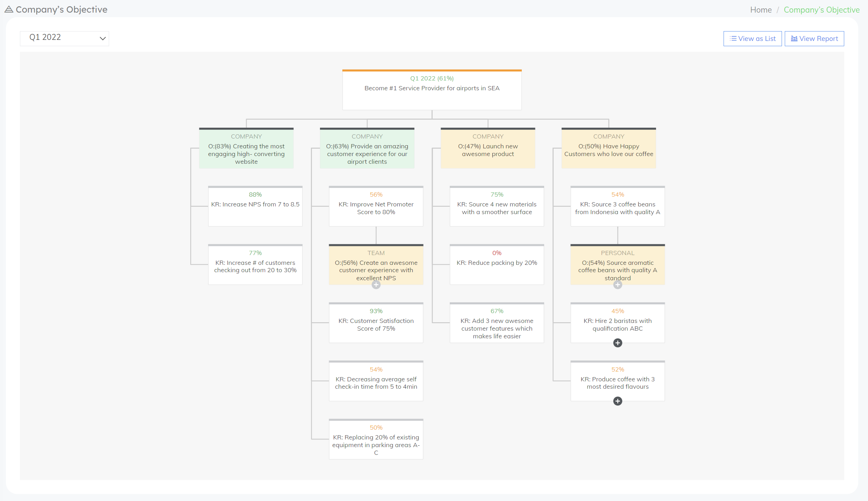Click the chevron arrow in the period selector
The width and height of the screenshot is (868, 501).
pos(102,38)
